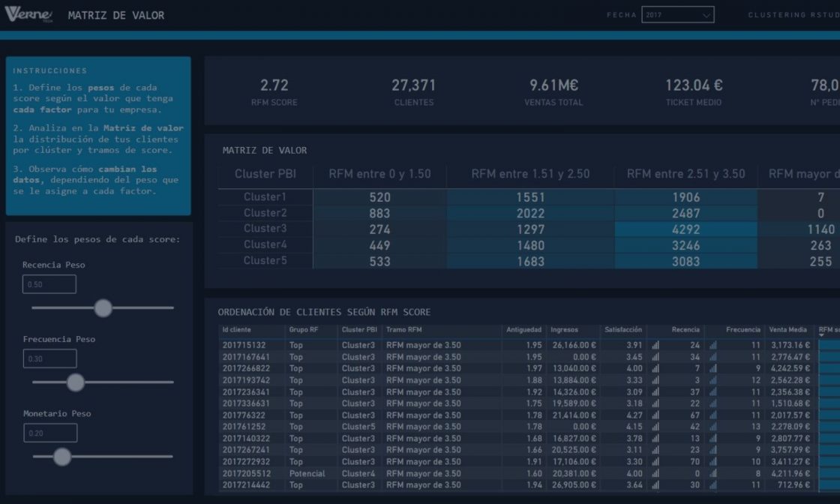Click Recencia bars icon for client 201715132
The image size is (840, 504).
click(x=655, y=346)
